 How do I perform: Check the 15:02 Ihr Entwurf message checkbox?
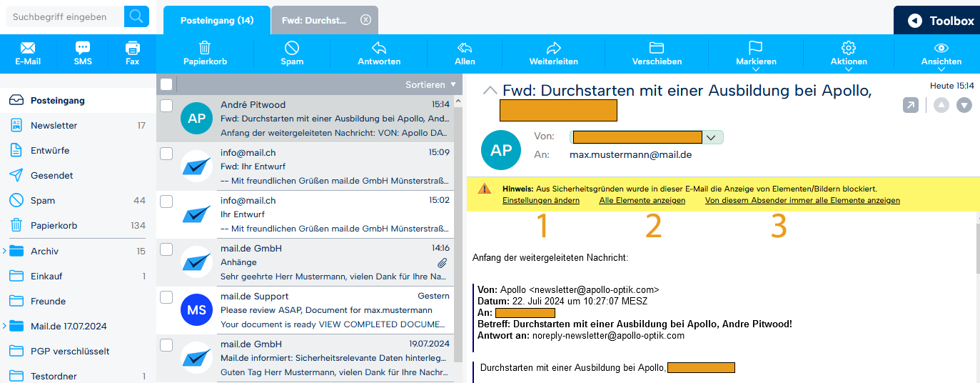166,202
